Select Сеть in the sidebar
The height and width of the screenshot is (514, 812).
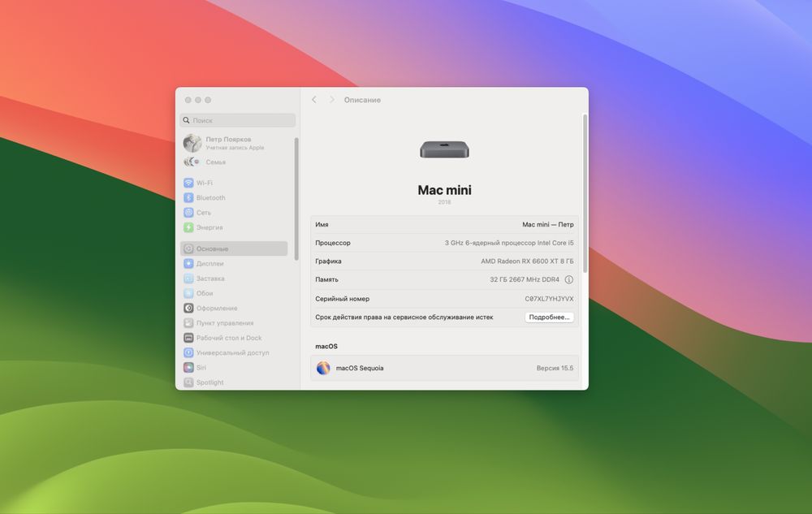[197, 212]
